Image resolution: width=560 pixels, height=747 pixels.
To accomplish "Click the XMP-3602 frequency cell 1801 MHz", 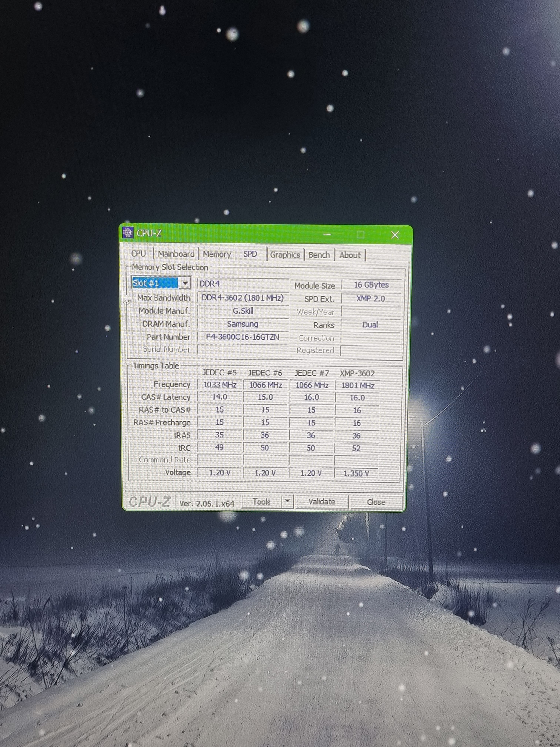I will tap(357, 385).
